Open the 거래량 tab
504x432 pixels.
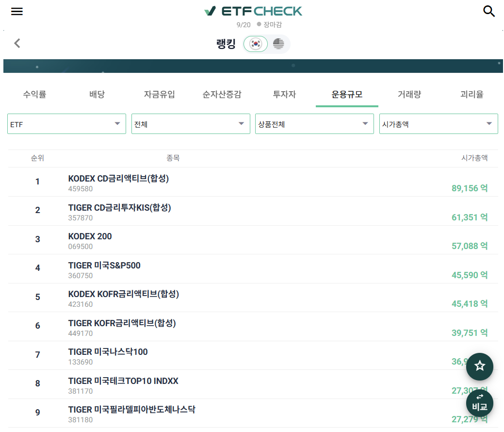(409, 94)
